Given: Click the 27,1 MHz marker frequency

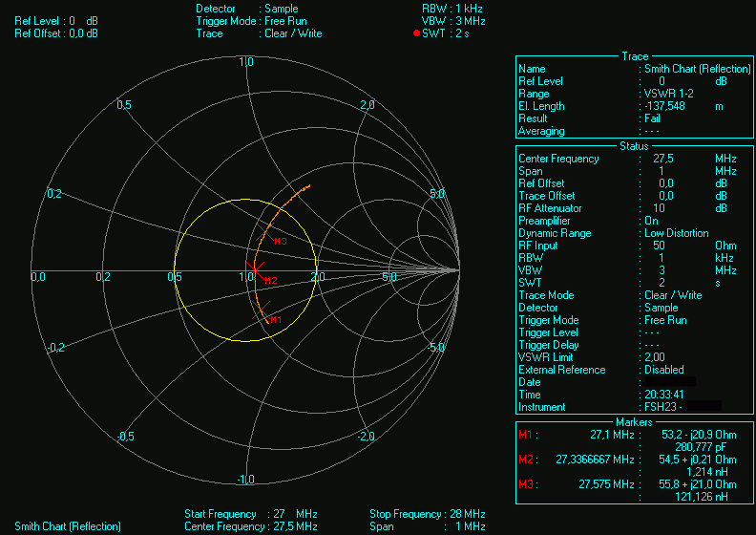Looking at the screenshot, I should coord(612,435).
